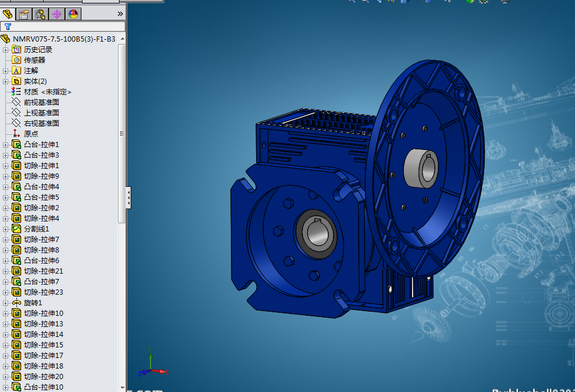Select the 切除-拉伸8 feature icon

[16, 250]
